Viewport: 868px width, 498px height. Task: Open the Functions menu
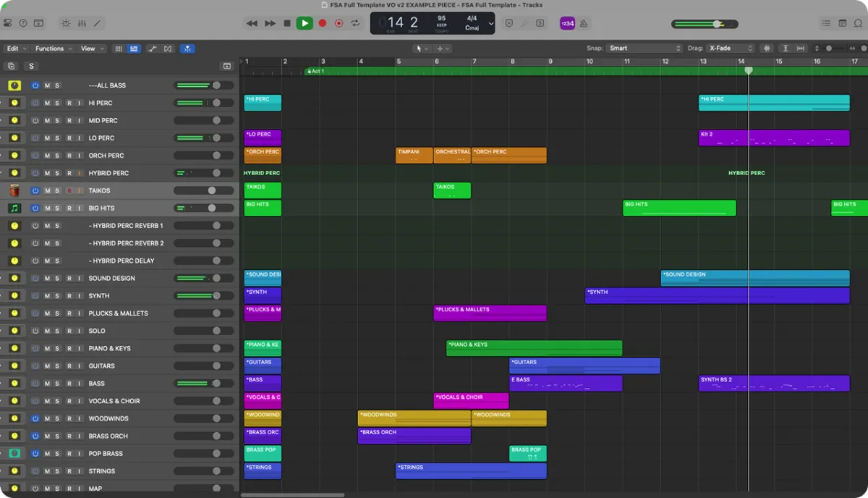coord(53,48)
